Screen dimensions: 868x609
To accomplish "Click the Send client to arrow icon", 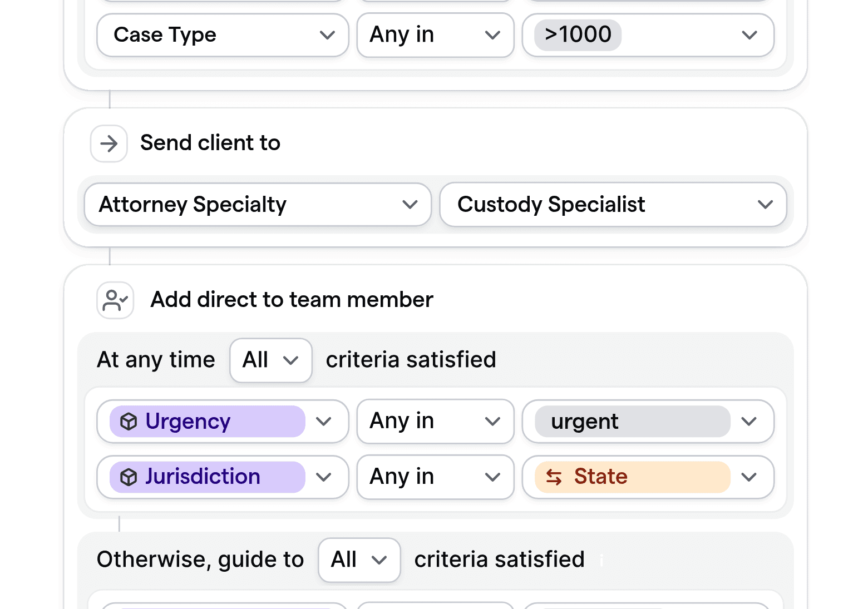I will click(108, 143).
